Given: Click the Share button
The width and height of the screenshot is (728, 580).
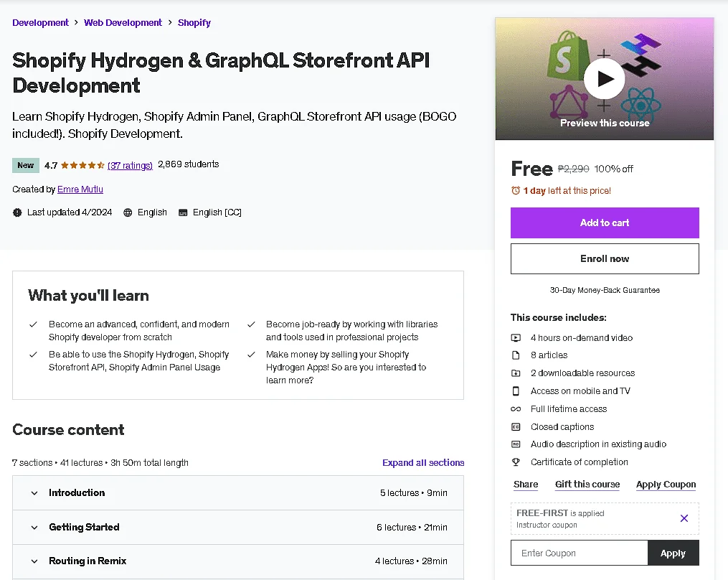Looking at the screenshot, I should [x=526, y=485].
